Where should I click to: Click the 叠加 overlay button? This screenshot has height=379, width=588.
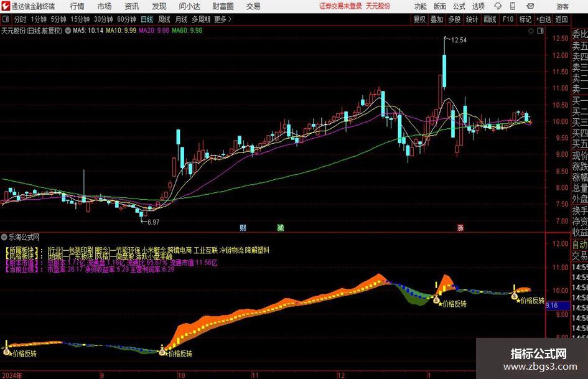coord(437,19)
